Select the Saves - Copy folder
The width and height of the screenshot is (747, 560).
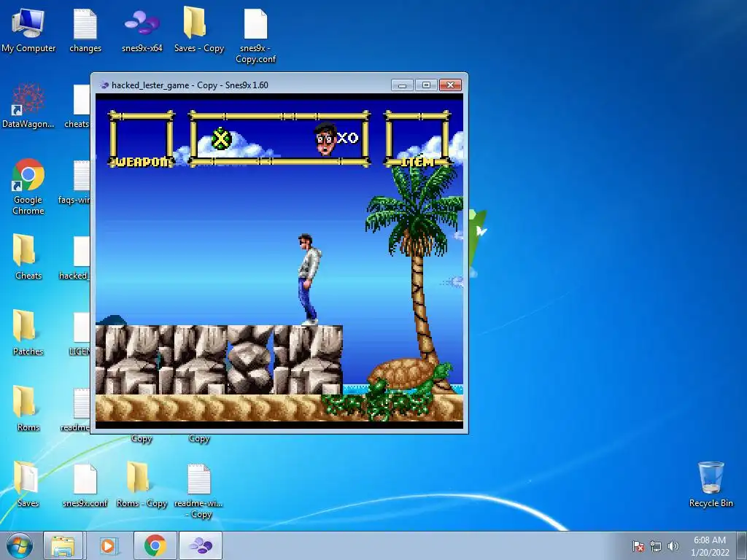198,29
